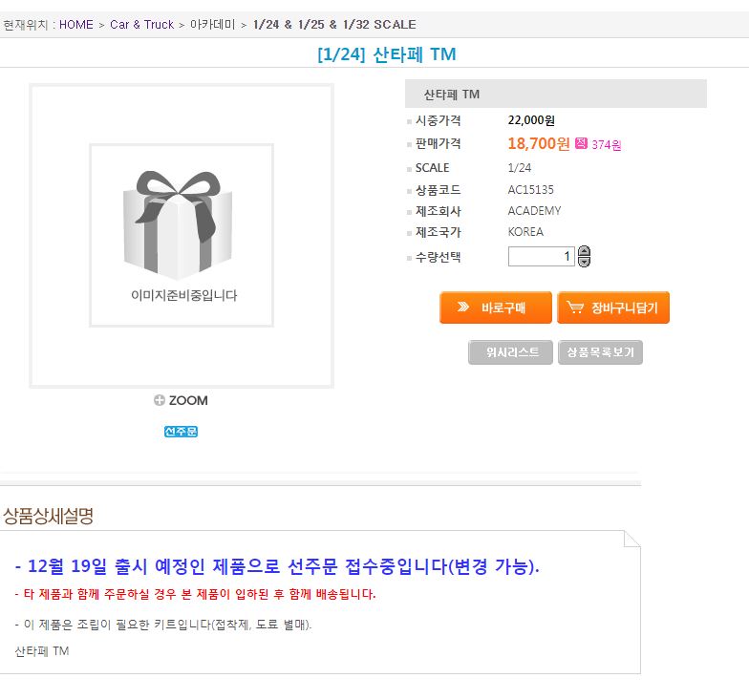The height and width of the screenshot is (700, 749).
Task: Go to HOME in breadcrumb
Action: click(x=76, y=25)
